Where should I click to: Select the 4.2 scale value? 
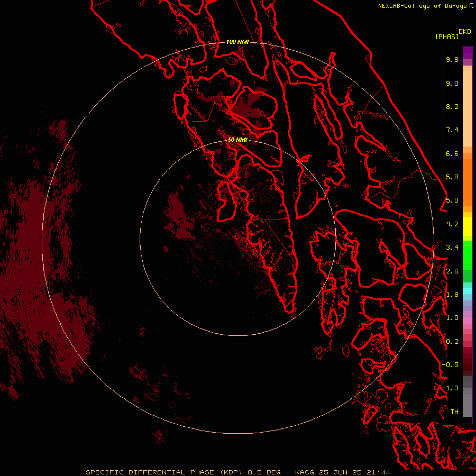pos(452,224)
